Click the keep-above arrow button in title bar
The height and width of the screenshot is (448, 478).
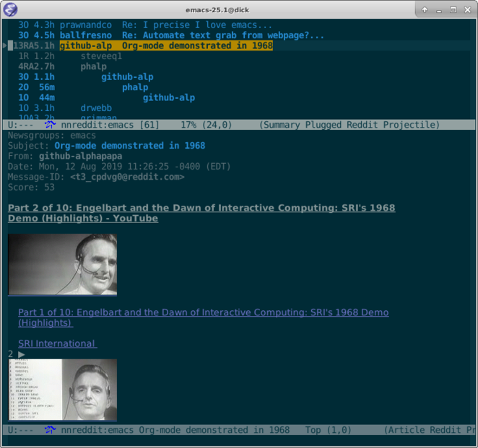(425, 10)
